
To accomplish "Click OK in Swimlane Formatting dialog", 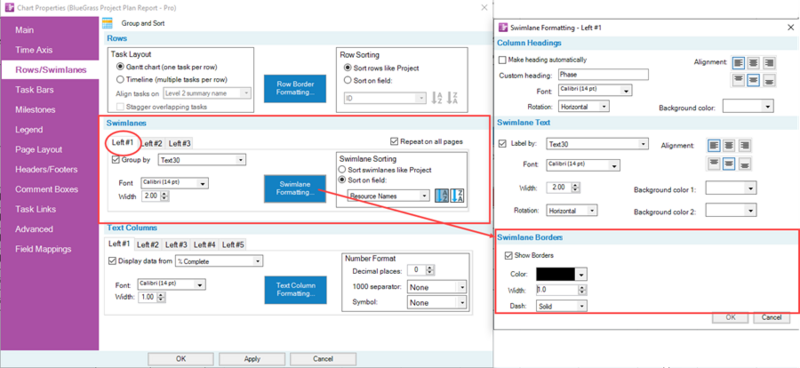I will [730, 317].
